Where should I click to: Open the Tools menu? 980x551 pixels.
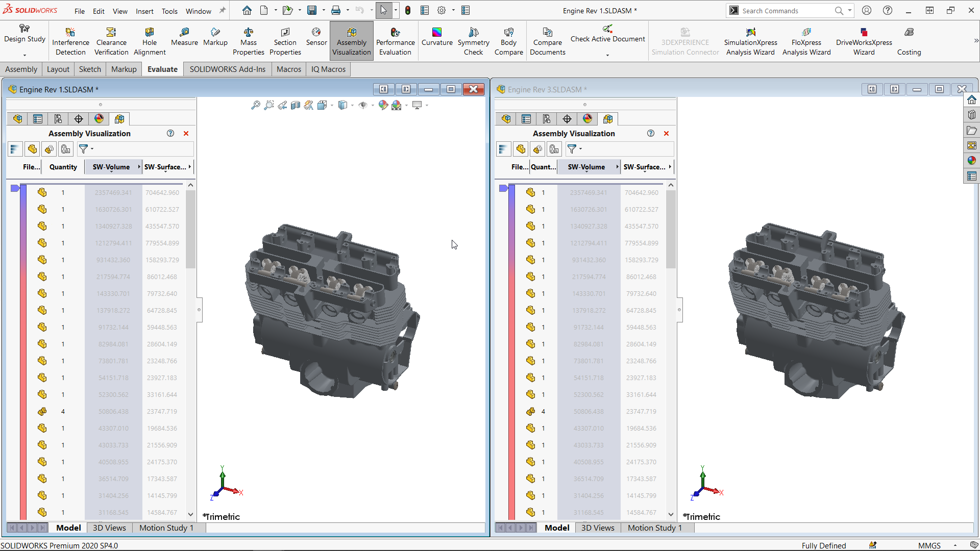(x=169, y=11)
